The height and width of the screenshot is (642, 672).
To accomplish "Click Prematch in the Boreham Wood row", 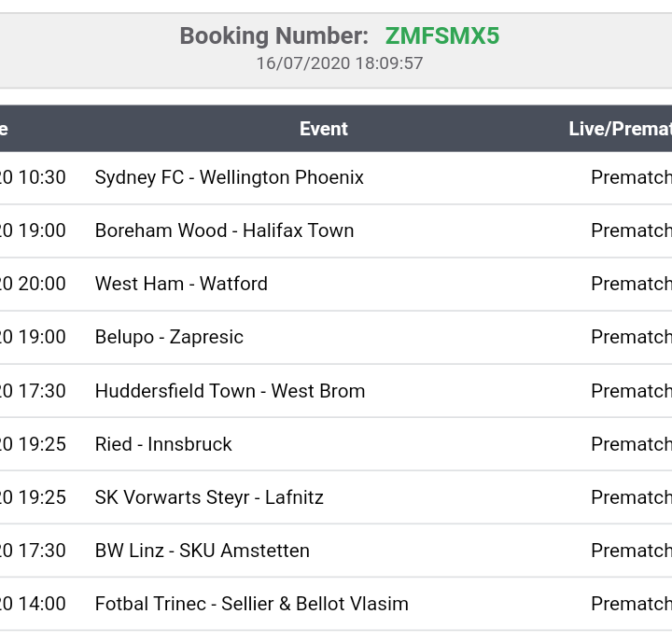I will point(631,230).
